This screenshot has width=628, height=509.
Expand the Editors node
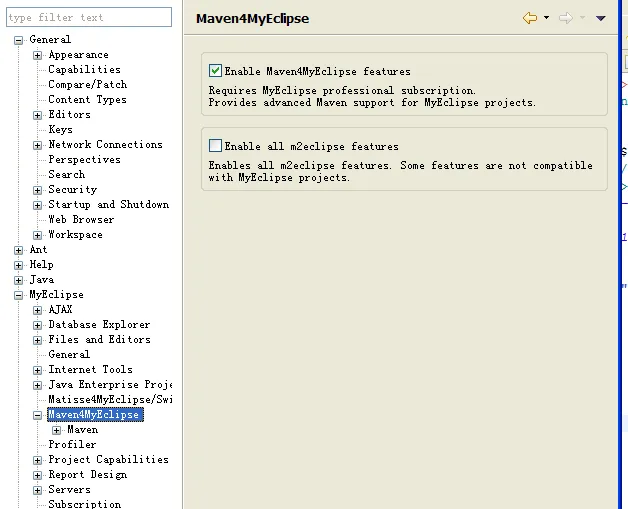(37, 115)
